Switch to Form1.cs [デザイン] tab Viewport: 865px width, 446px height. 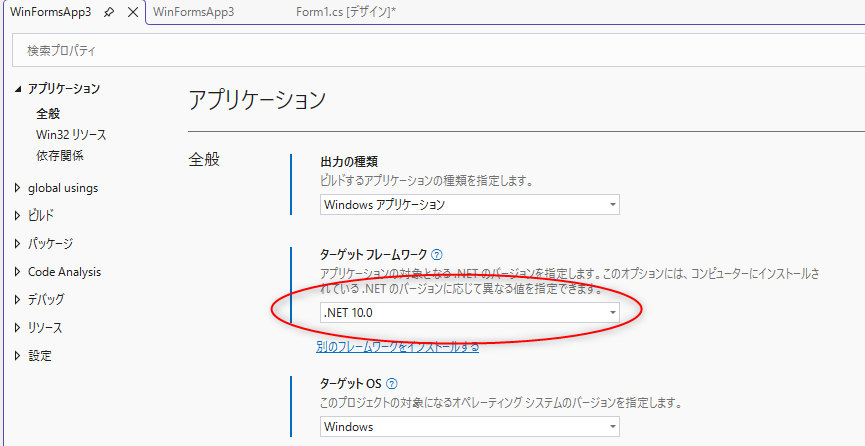point(346,13)
